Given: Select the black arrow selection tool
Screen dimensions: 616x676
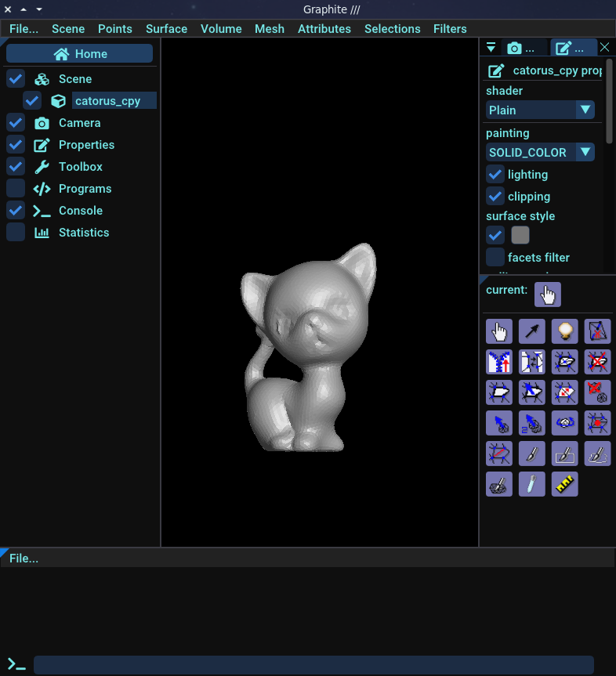Looking at the screenshot, I should click(x=532, y=331).
